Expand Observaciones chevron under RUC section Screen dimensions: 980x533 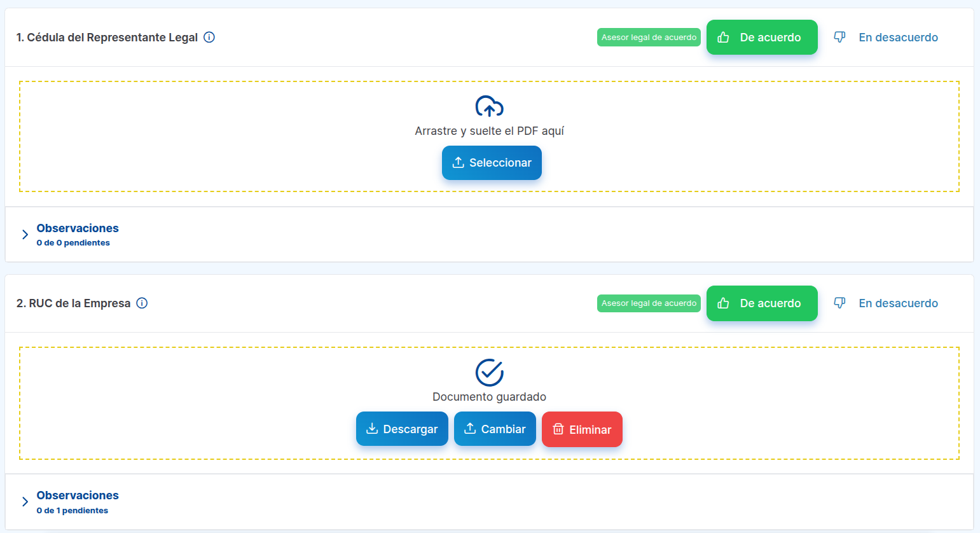pos(25,502)
